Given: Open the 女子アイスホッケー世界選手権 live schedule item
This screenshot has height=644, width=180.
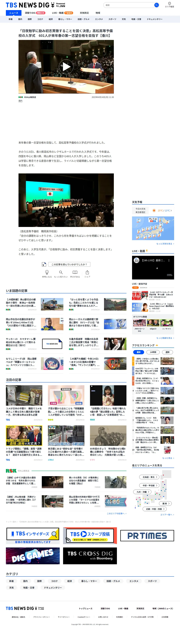Looking at the screenshot, I should pos(153,295).
